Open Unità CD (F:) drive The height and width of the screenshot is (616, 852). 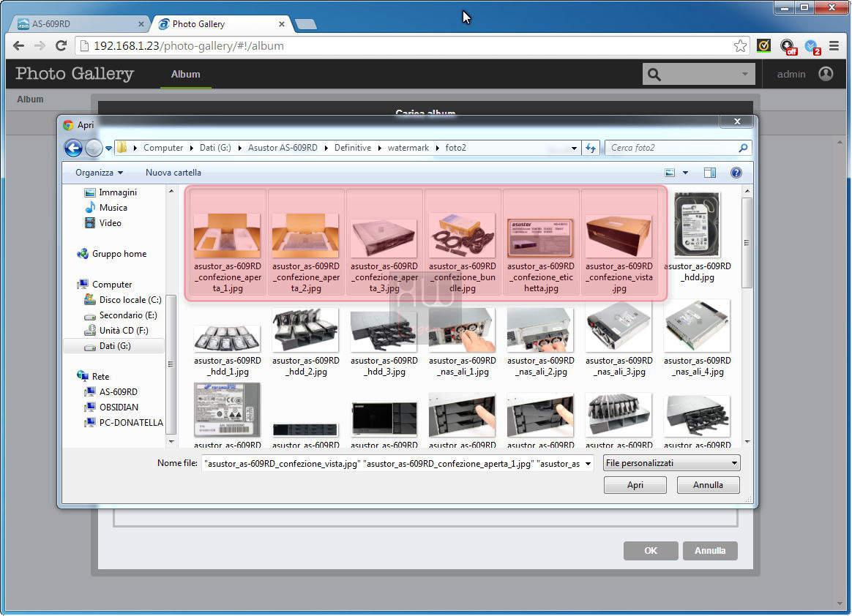pos(116,330)
